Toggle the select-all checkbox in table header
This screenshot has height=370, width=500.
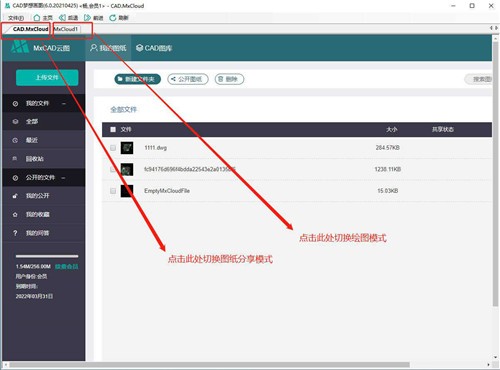click(x=113, y=129)
